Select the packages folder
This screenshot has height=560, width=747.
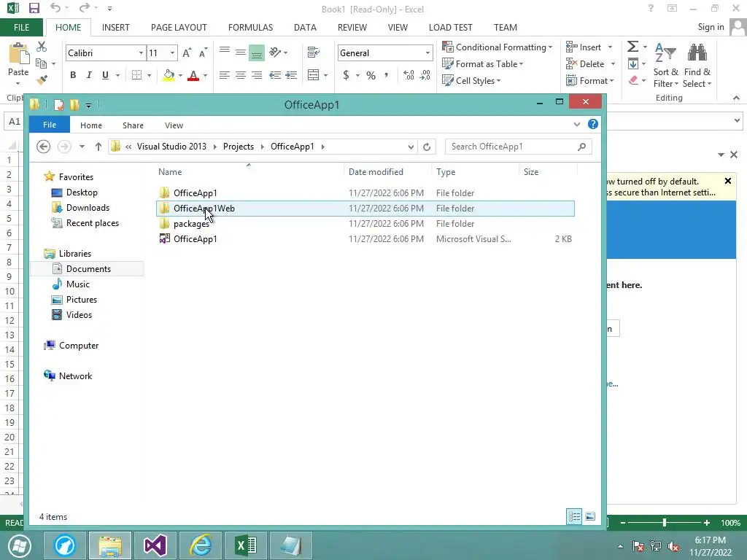pos(365,223)
